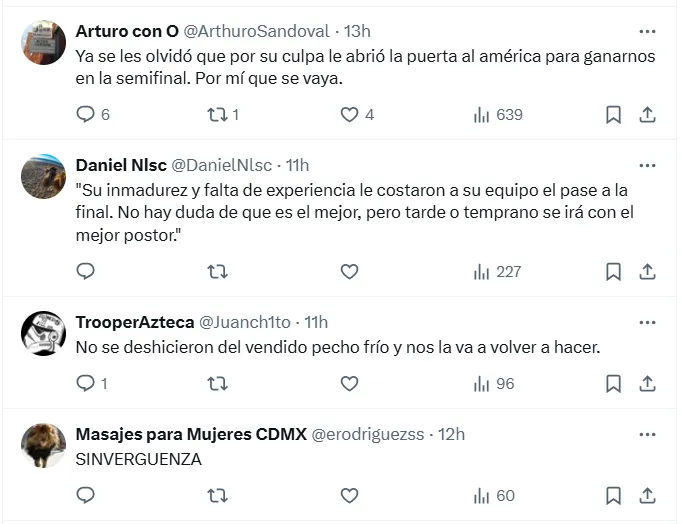Like Daniel Nlsc's tweet
This screenshot has width=682, height=524.
coord(349,271)
